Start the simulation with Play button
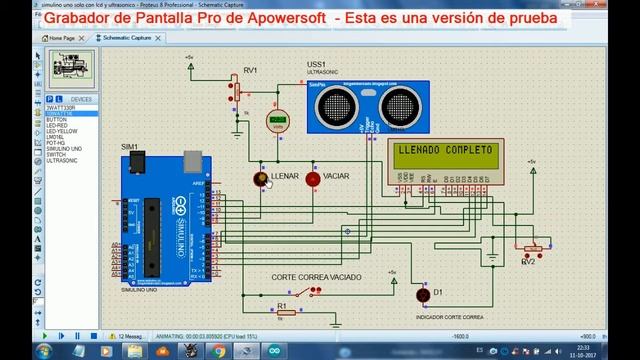640x360 pixels. [45, 336]
